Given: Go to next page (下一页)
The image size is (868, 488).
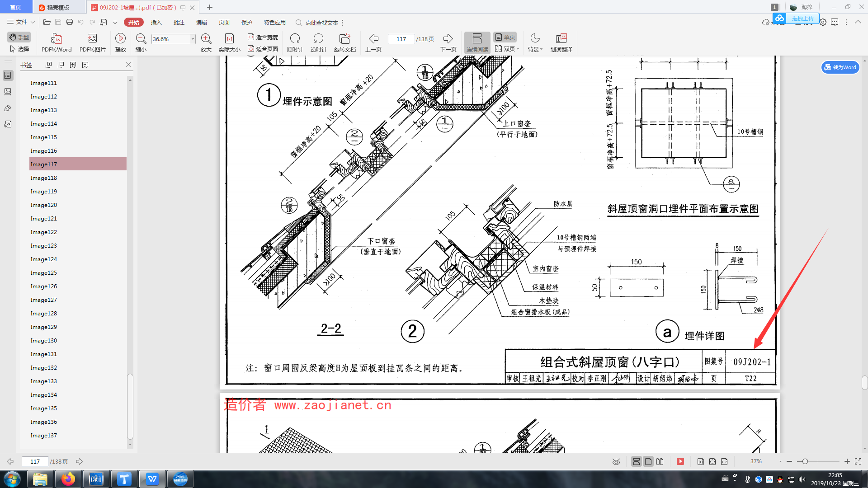Looking at the screenshot, I should [x=448, y=43].
